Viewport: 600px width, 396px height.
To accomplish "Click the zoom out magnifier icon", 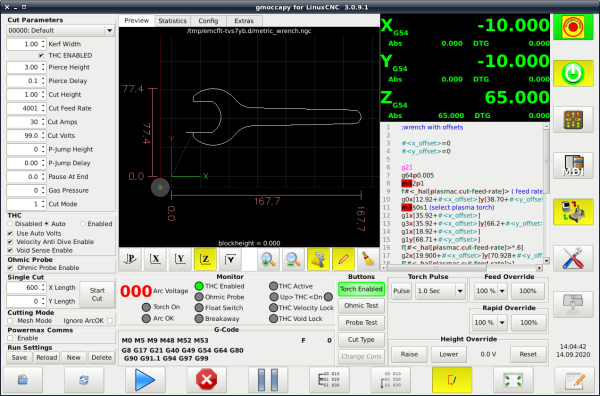I will coord(293,259).
